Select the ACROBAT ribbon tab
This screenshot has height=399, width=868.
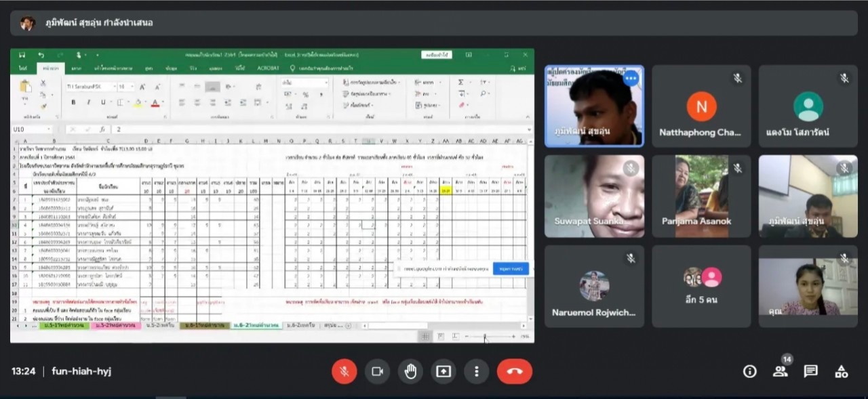[267, 68]
